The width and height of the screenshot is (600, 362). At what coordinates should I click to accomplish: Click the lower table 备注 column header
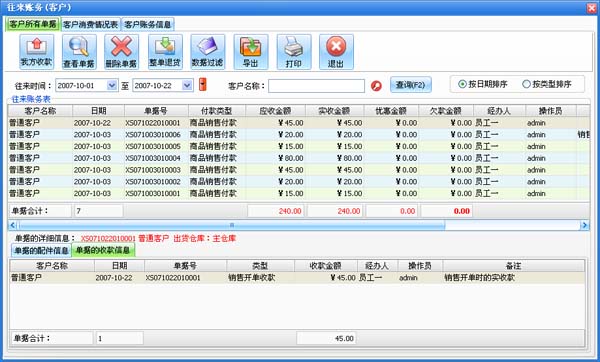click(x=514, y=266)
